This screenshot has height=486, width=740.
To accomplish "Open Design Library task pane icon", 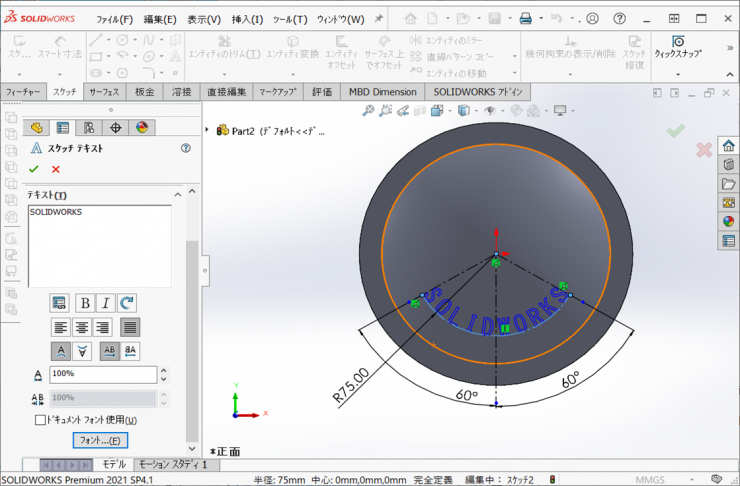I will pos(728,164).
